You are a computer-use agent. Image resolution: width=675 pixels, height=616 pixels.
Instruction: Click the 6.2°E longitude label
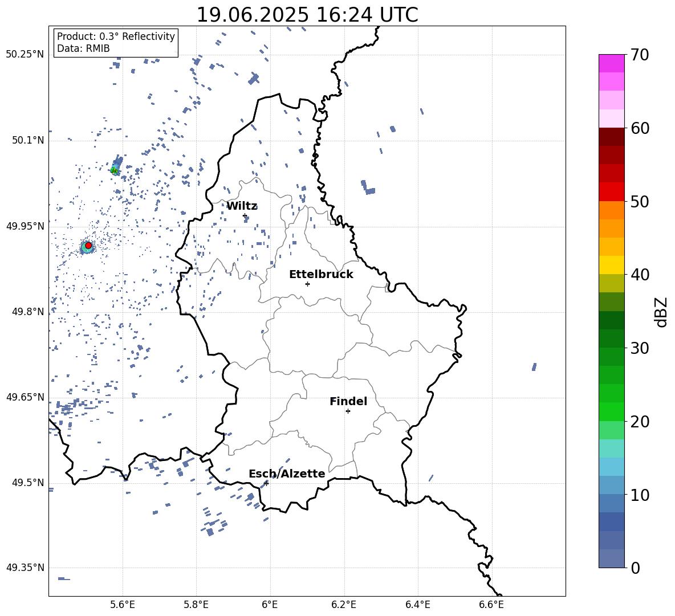(344, 605)
